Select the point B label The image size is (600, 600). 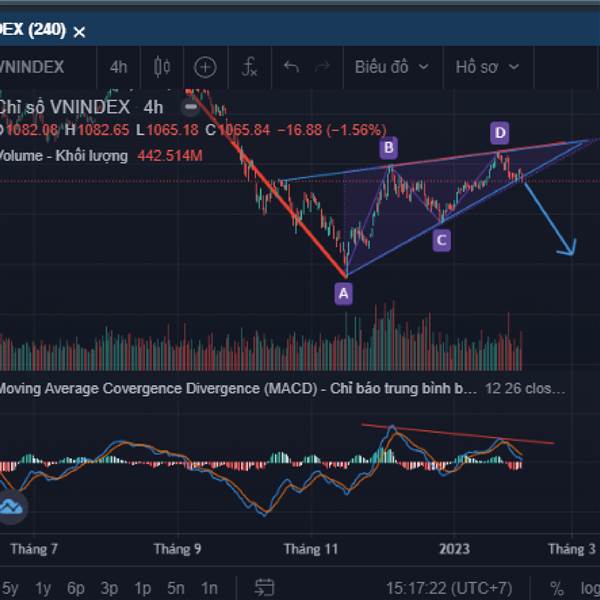click(388, 148)
